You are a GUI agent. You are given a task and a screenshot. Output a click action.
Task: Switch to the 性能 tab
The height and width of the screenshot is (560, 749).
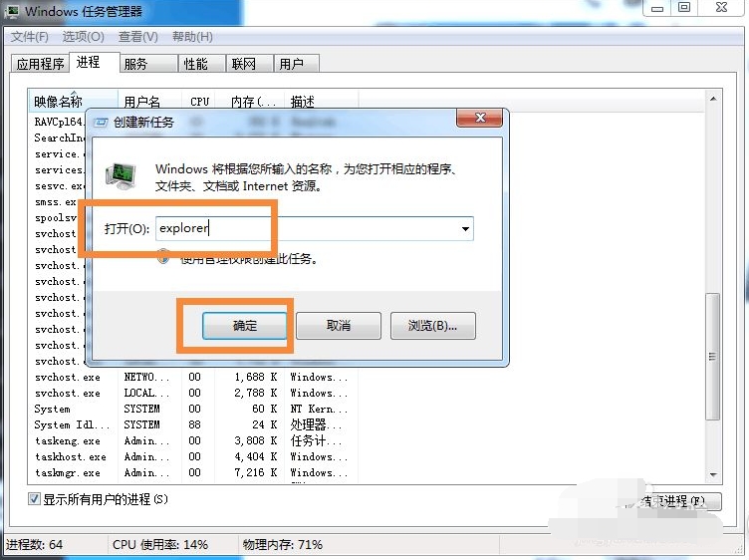click(195, 64)
